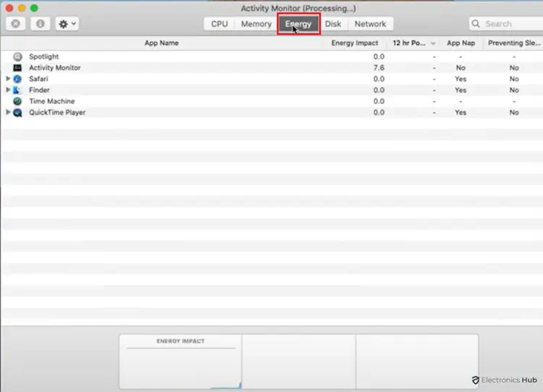Click the QuickTime Player icon

point(17,112)
